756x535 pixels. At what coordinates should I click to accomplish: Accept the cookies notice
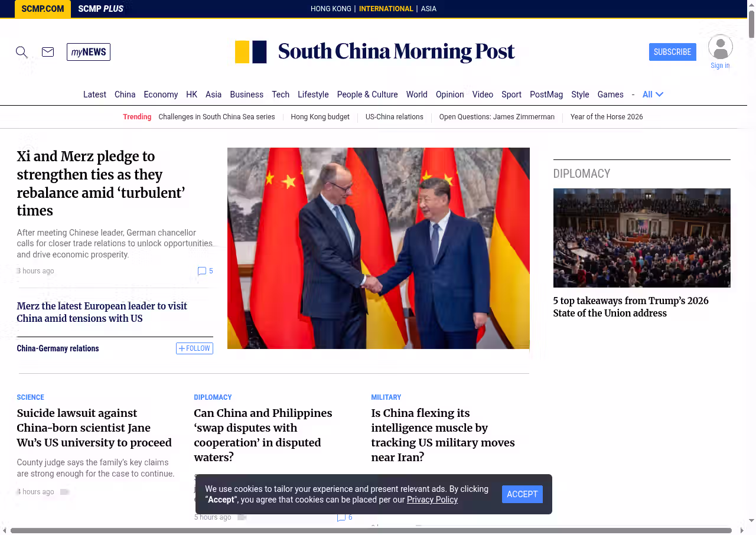click(x=522, y=494)
